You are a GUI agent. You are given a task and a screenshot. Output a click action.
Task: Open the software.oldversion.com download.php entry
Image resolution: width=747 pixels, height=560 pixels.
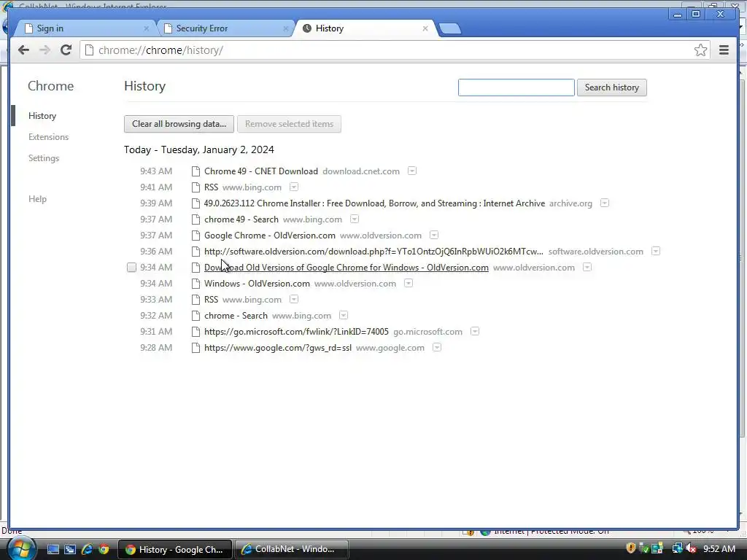[373, 252]
